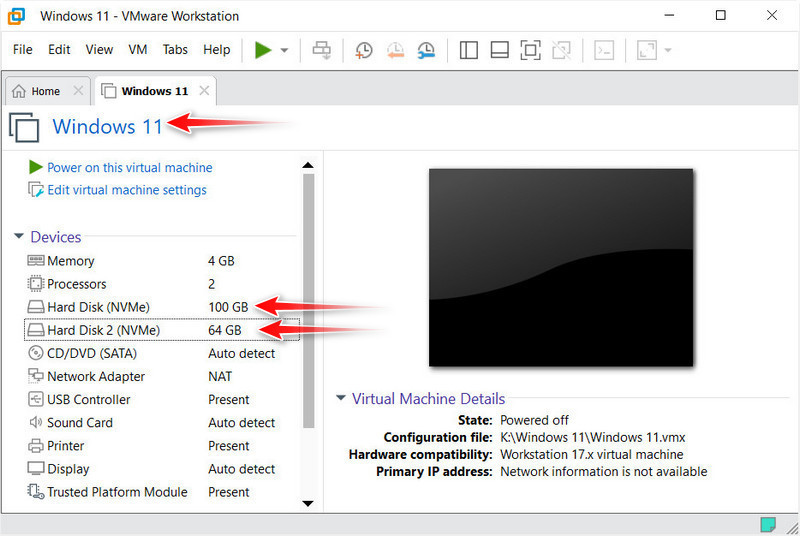The width and height of the screenshot is (800, 536).
Task: Click the Sound Card speaker icon
Action: coord(35,422)
